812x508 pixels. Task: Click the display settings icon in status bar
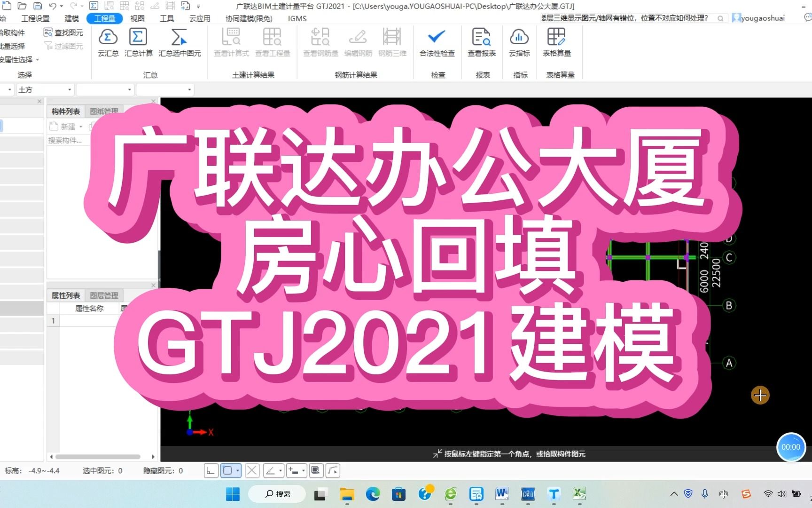pos(316,470)
